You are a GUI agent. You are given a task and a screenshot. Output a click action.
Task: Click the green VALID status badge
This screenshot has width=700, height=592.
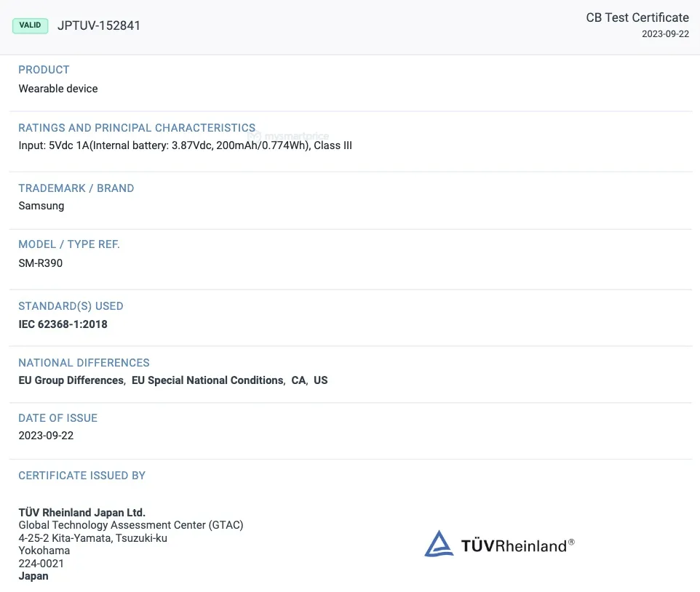point(30,25)
